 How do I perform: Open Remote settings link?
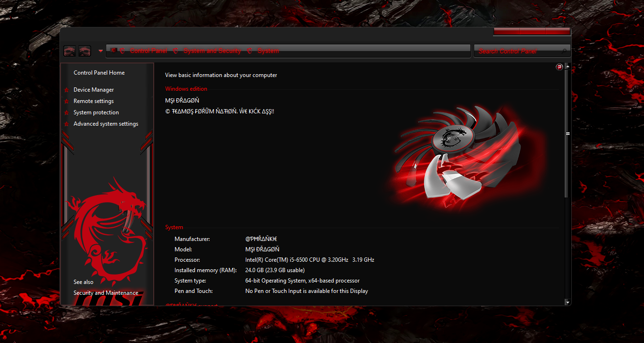pyautogui.click(x=93, y=101)
